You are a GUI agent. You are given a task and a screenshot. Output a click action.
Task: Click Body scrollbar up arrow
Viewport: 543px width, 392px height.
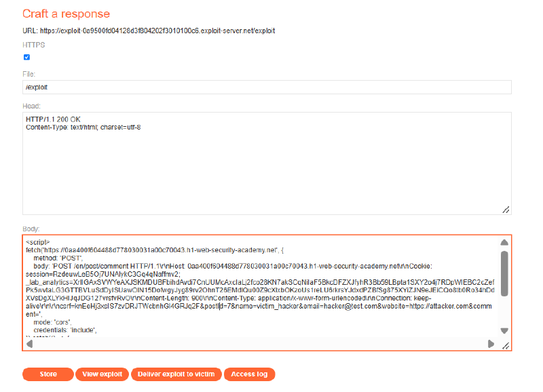coord(504,242)
